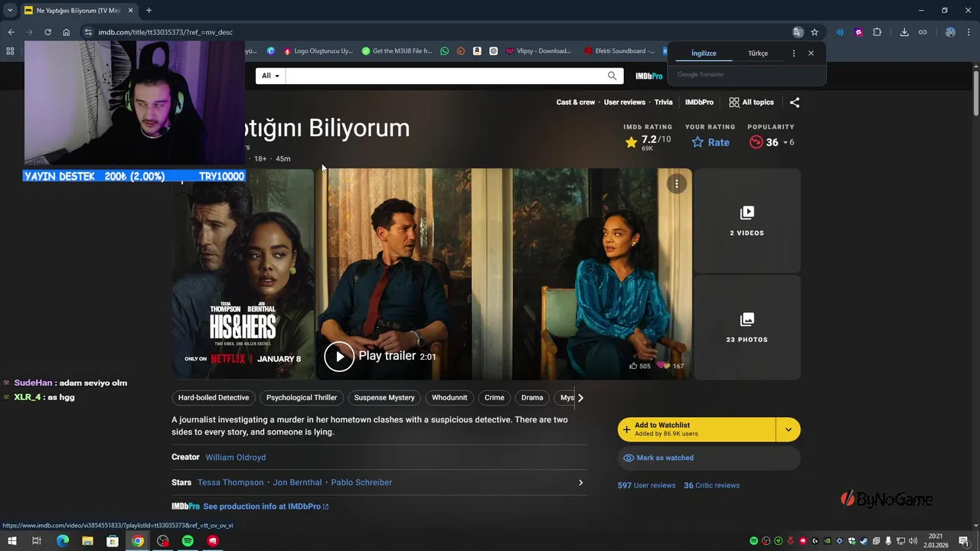
Task: Open Pablo Schreiber's page
Action: pos(361,482)
